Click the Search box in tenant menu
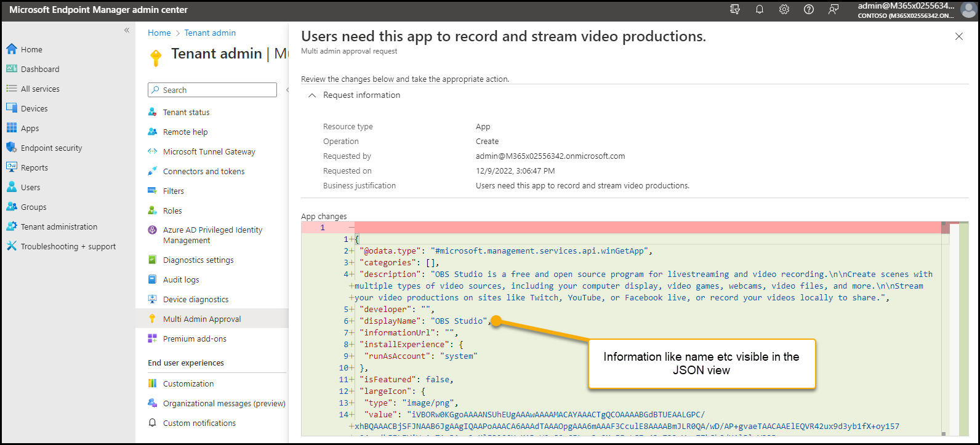 pos(212,90)
